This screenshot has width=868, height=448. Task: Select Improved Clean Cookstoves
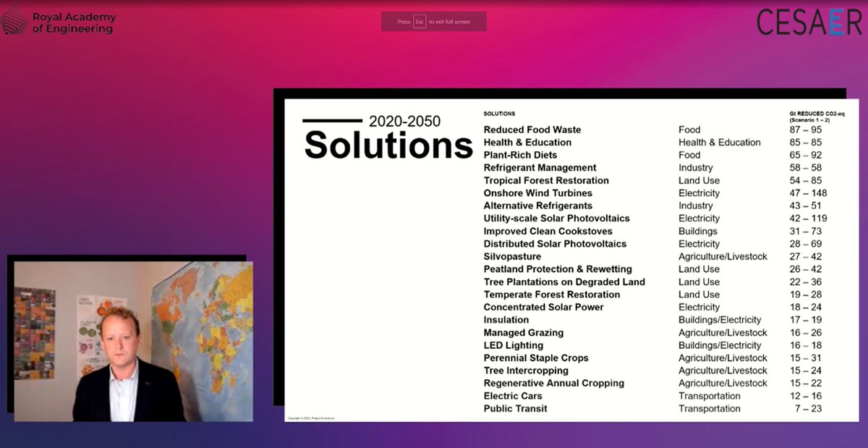pyautogui.click(x=548, y=231)
